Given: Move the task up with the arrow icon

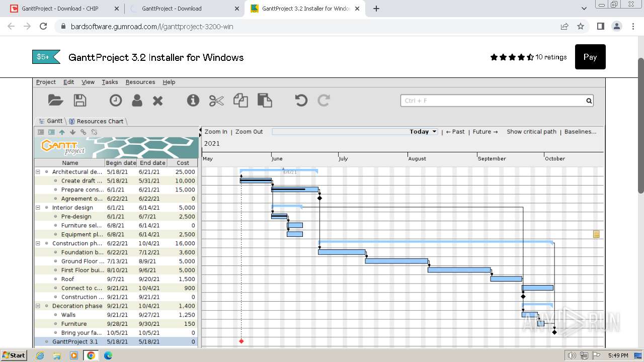Looking at the screenshot, I should [62, 132].
